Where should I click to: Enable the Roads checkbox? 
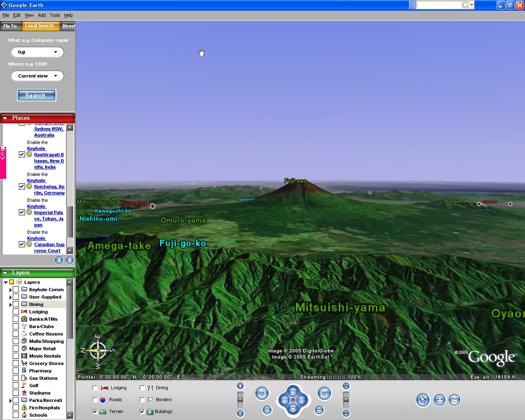point(95,399)
